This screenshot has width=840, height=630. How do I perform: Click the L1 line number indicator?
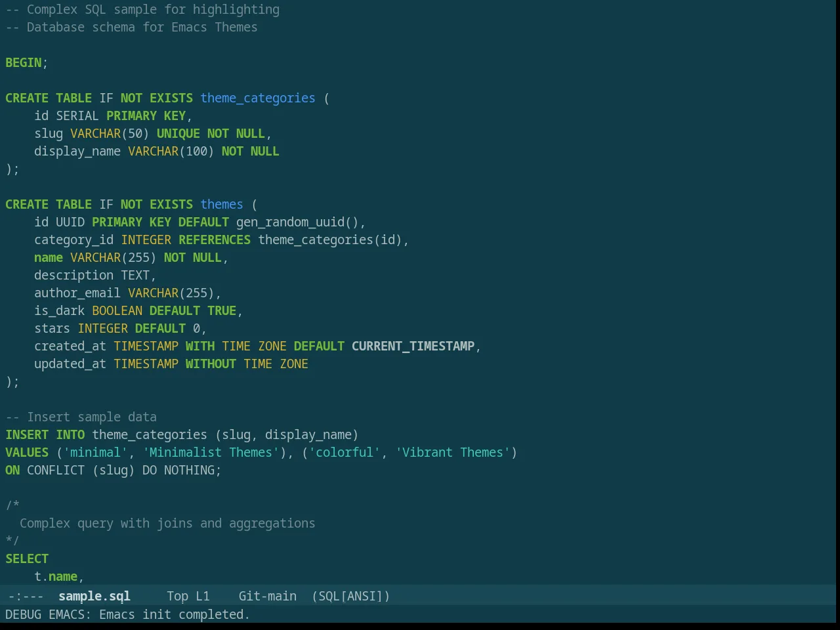(203, 596)
